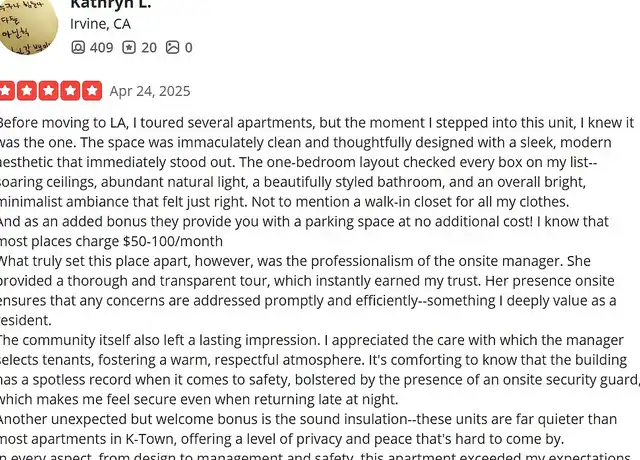Click the reviews star icon beside 20
The width and height of the screenshot is (640, 460).
coord(129,47)
